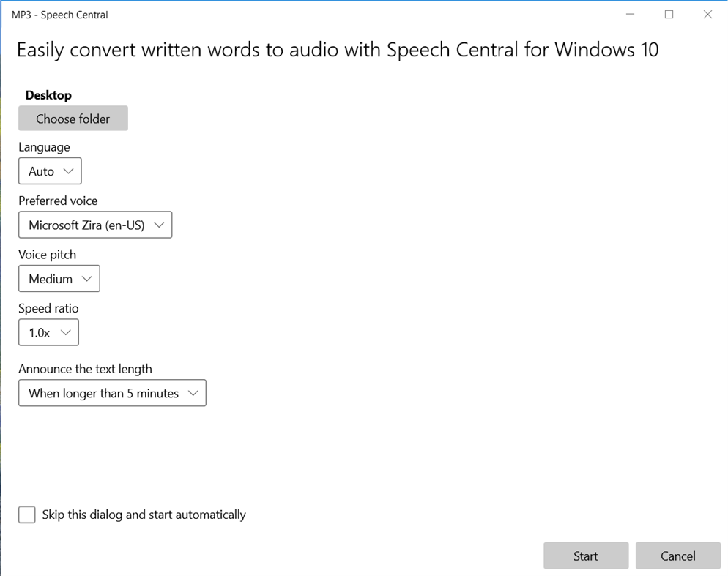Click the chevron beside Microsoft Zira (en-US)
Viewport: 728px width, 576px height.
(x=160, y=225)
